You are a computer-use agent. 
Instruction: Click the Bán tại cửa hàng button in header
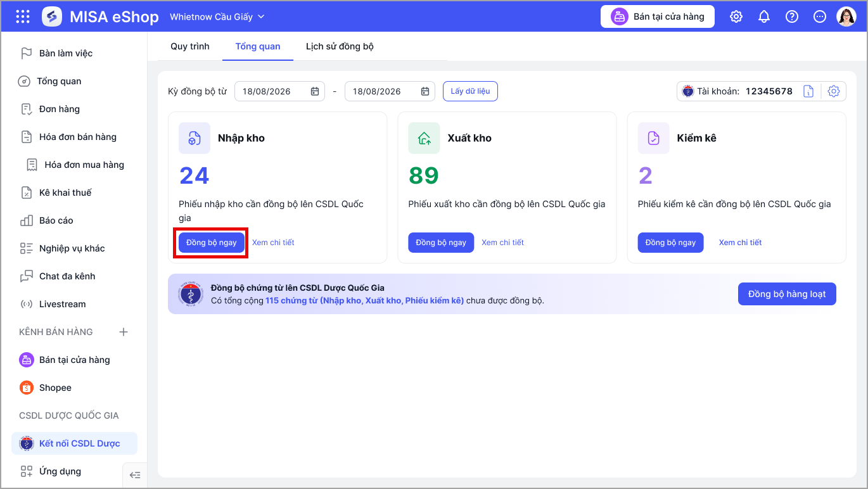[658, 17]
